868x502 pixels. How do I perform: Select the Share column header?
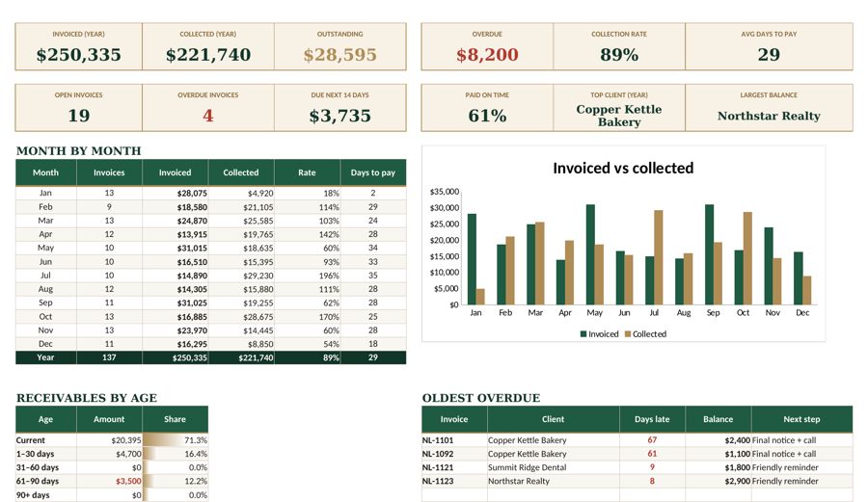click(175, 419)
